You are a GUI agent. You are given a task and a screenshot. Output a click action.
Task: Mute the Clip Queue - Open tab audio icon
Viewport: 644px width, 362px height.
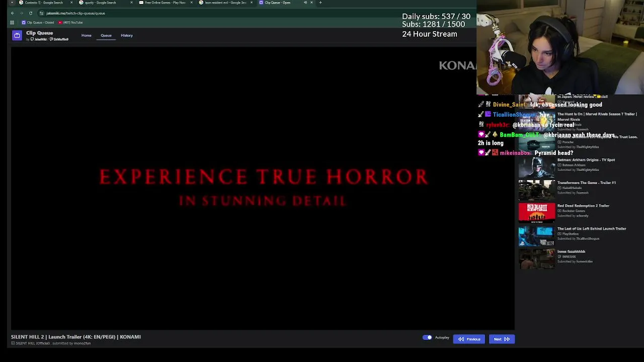305,3
